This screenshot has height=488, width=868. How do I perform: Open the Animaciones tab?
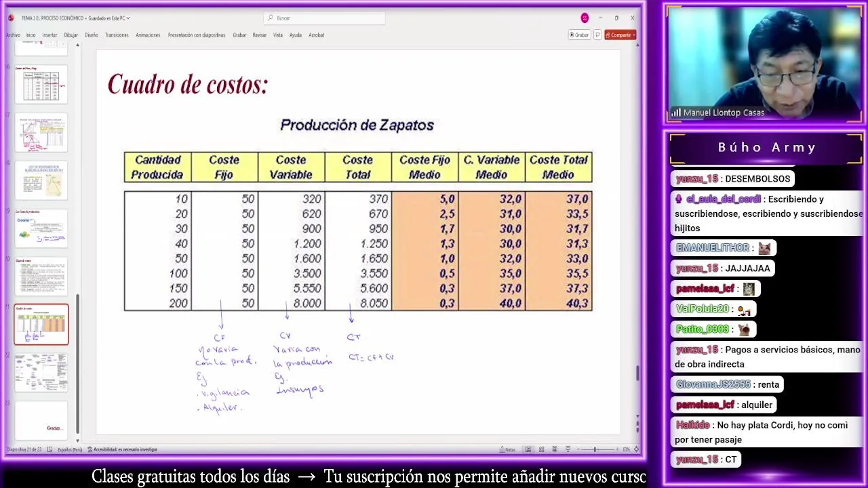(x=148, y=35)
